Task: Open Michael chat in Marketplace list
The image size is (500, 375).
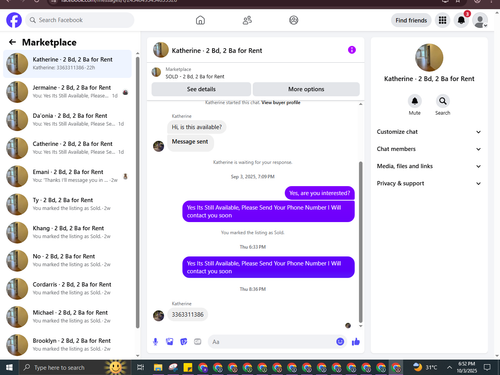Action: 67,317
